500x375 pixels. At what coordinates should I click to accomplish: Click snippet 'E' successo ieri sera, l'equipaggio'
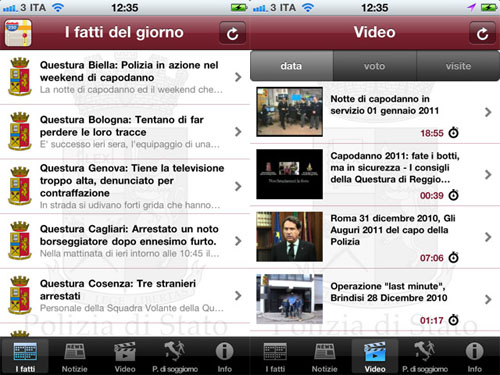click(130, 144)
